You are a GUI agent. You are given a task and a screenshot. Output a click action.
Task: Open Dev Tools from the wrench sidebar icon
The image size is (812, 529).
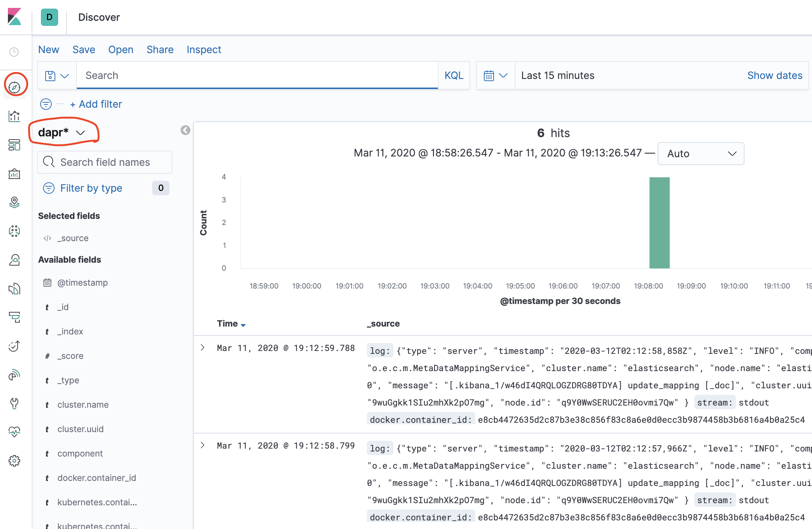pyautogui.click(x=14, y=403)
